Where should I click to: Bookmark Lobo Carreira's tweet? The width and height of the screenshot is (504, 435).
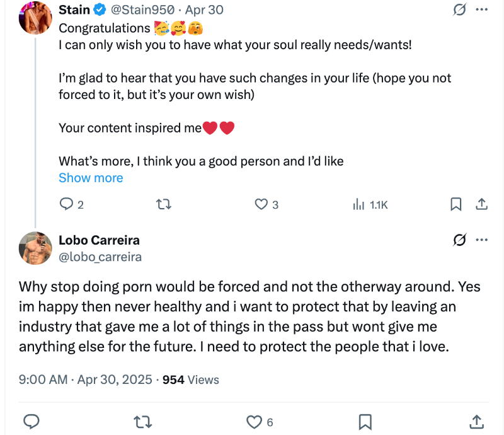[365, 421]
